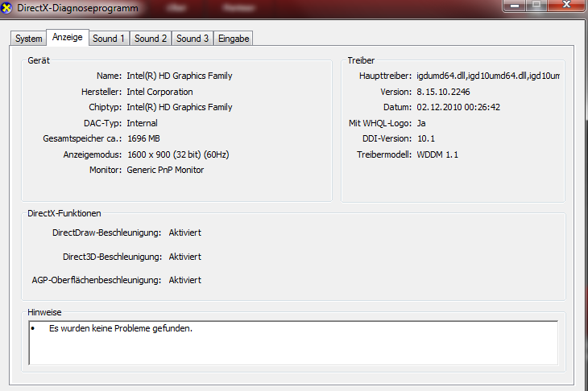
Task: Click the 'Anzeigemodus:' label
Action: coord(93,154)
